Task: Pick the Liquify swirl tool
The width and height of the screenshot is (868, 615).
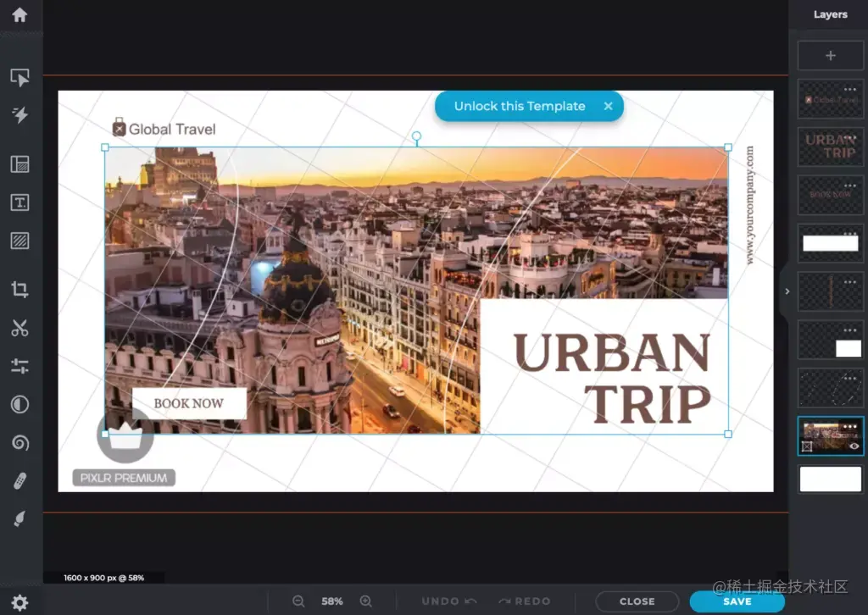Action: pos(20,442)
